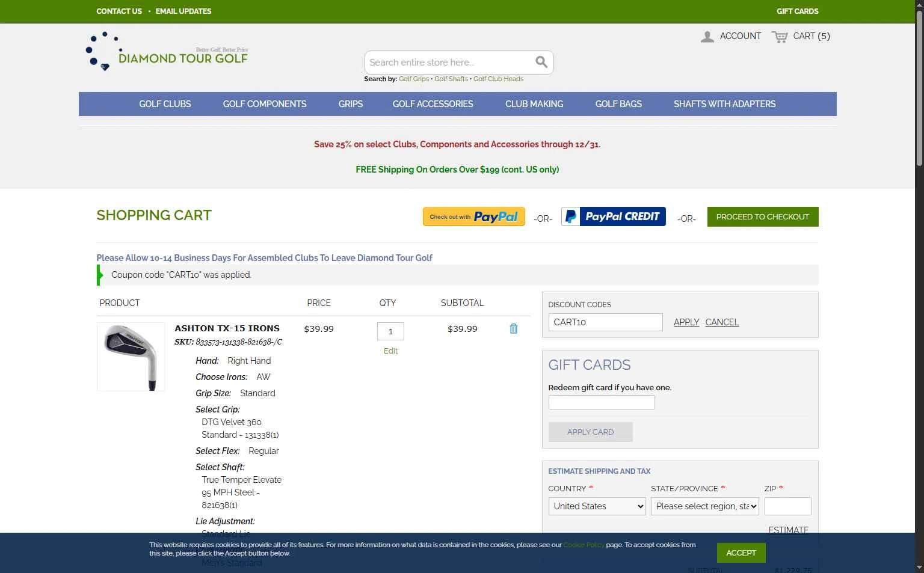Click the discount code input field

coord(605,322)
